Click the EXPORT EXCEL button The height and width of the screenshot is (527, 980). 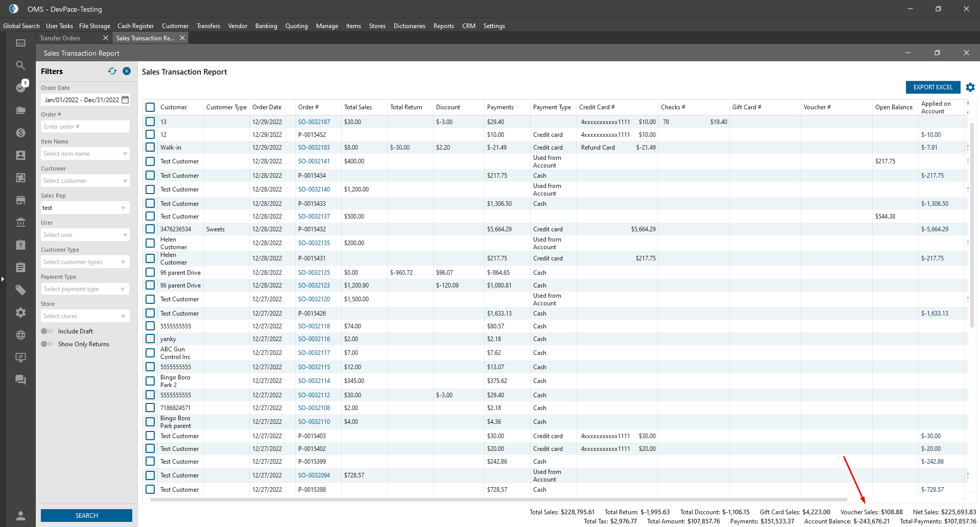(x=933, y=87)
